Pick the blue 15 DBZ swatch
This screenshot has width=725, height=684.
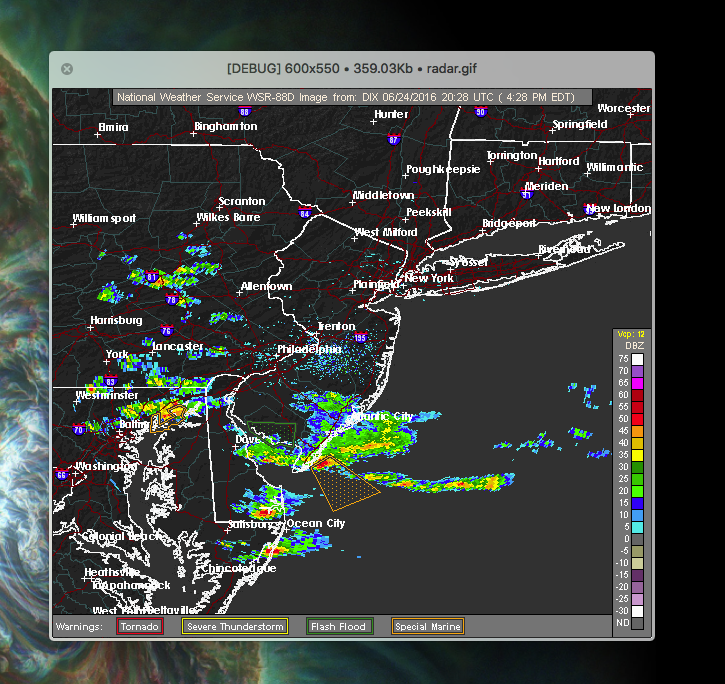click(x=637, y=503)
